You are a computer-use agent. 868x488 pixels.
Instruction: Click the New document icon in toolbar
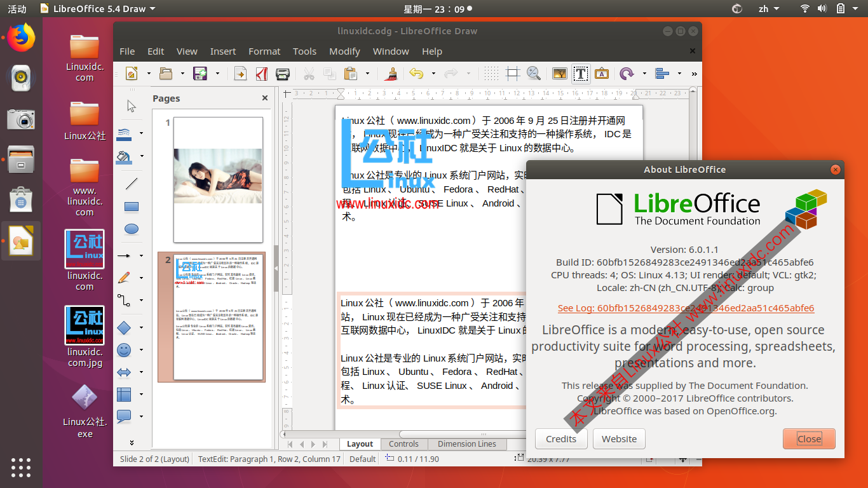coord(132,74)
